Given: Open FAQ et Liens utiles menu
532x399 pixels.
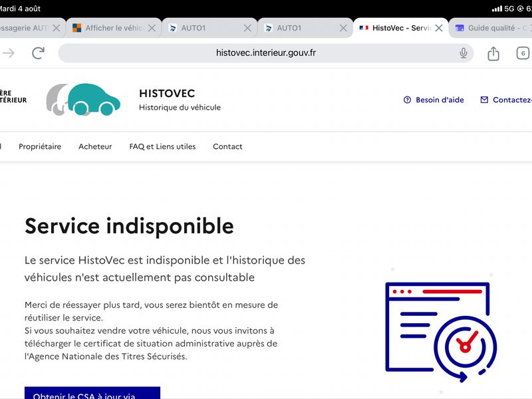Looking at the screenshot, I should (162, 146).
